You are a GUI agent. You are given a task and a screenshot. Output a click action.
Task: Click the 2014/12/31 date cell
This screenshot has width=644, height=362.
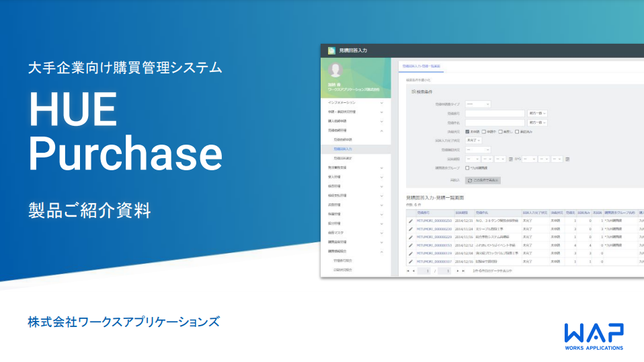click(x=464, y=221)
